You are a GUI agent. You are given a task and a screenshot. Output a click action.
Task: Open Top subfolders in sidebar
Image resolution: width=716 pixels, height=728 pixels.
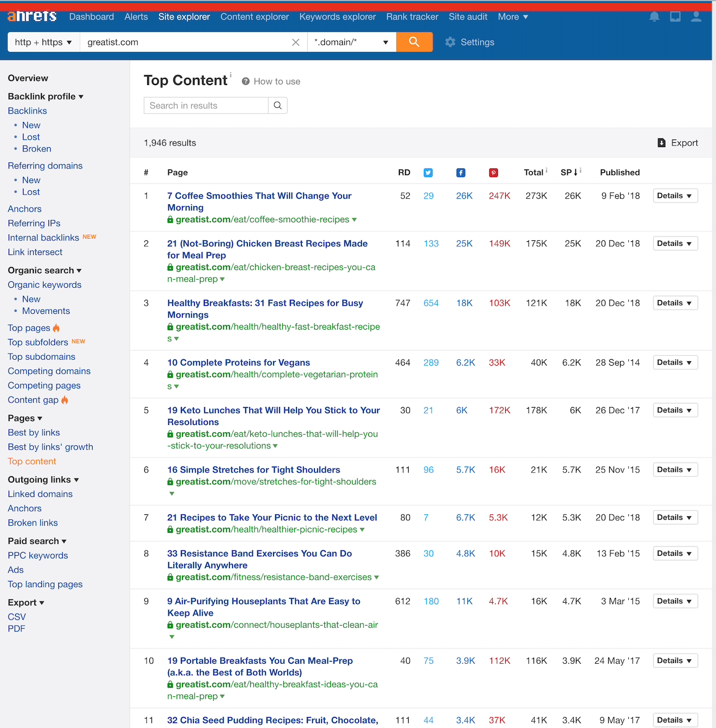(x=38, y=342)
